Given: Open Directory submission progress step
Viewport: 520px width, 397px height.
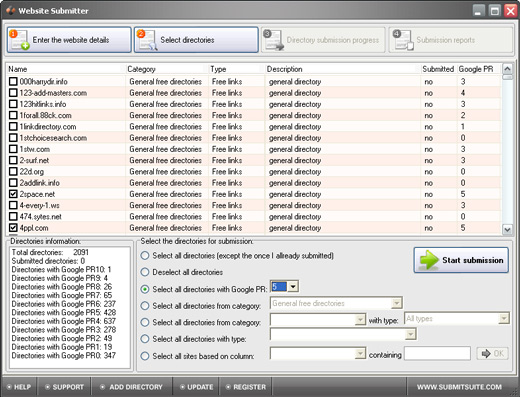Looking at the screenshot, I should [x=323, y=40].
